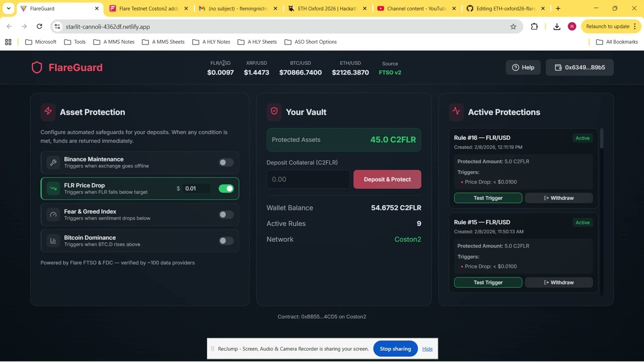Click the Help button
The image size is (644, 362).
523,67
